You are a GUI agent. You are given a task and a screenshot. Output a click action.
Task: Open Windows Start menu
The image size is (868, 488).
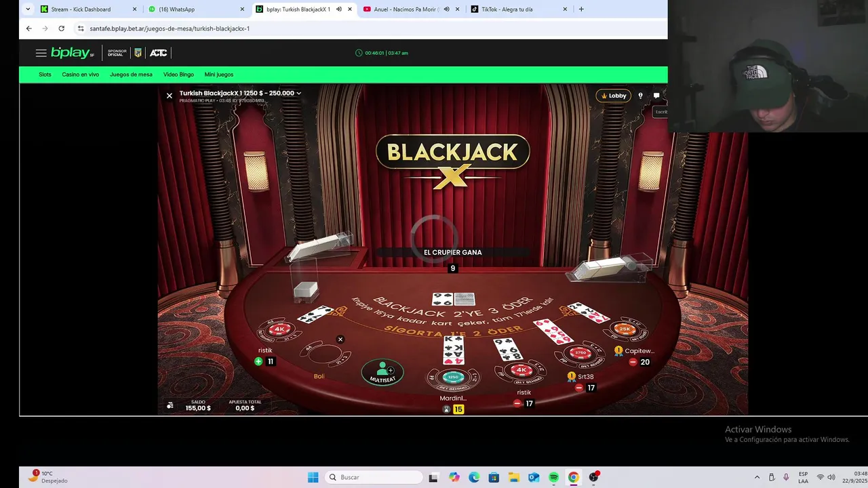(313, 477)
